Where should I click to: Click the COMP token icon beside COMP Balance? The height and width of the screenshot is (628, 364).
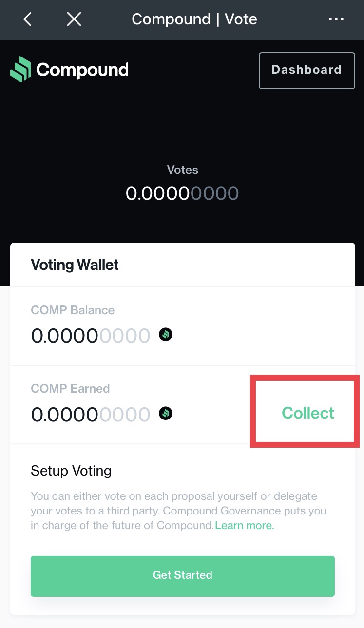pos(166,335)
